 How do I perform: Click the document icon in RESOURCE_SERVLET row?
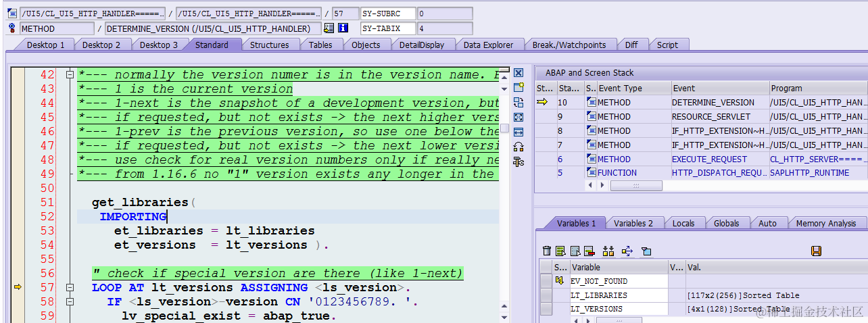pyautogui.click(x=591, y=116)
